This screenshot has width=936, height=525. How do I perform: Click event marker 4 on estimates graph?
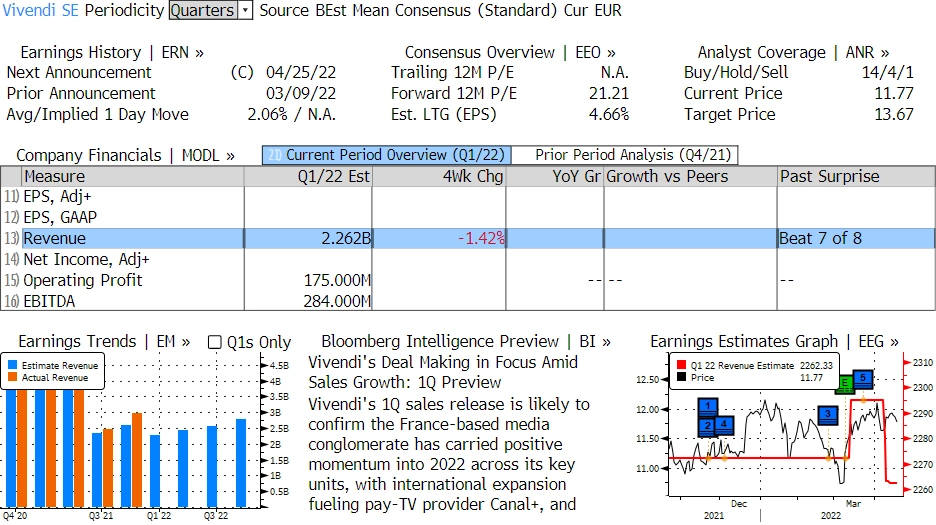point(724,425)
